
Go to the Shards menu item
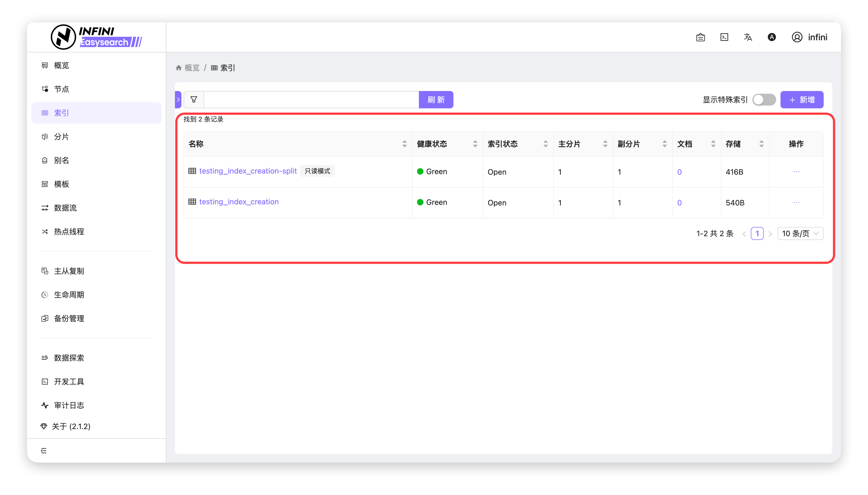(x=62, y=137)
